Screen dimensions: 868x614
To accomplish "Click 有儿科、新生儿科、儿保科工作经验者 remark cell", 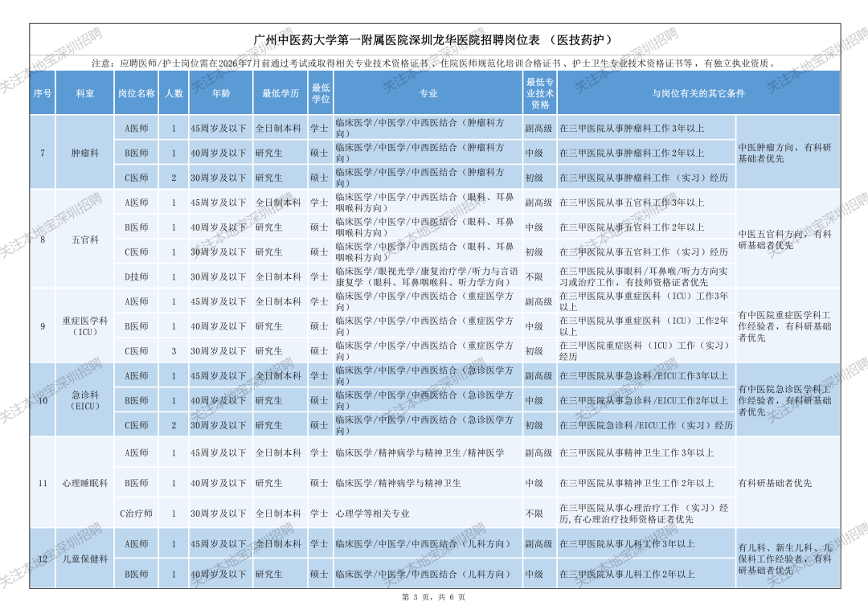I will click(x=788, y=559).
